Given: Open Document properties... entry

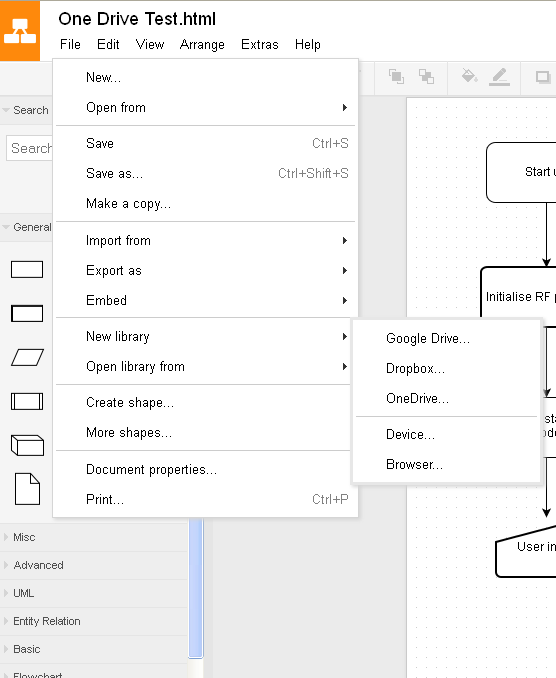Looking at the screenshot, I should pyautogui.click(x=203, y=470).
